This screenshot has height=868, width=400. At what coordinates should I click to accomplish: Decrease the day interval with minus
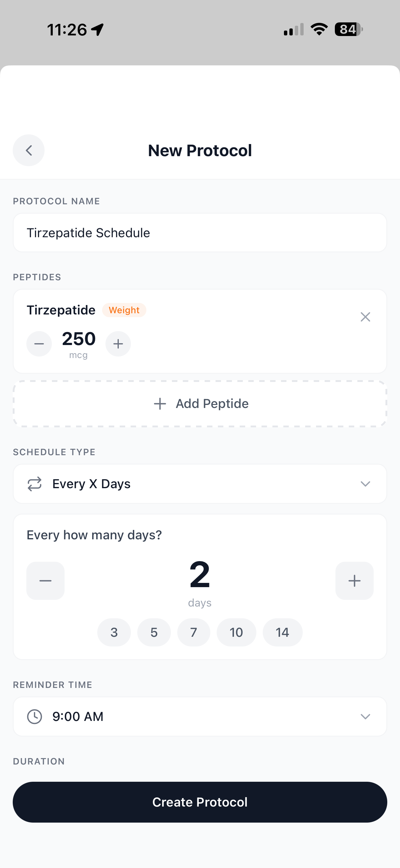(45, 580)
